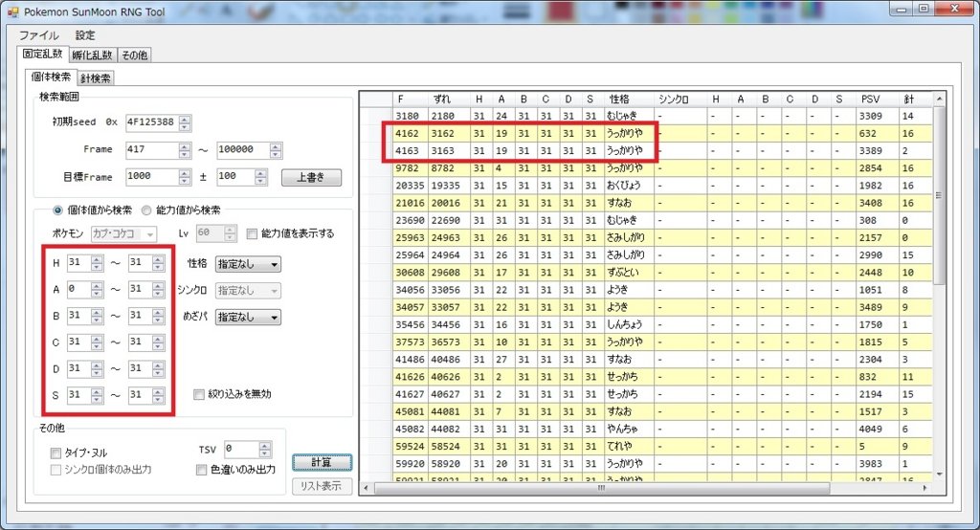
Task: Adjust the ±100 range stepper
Action: tap(260, 177)
